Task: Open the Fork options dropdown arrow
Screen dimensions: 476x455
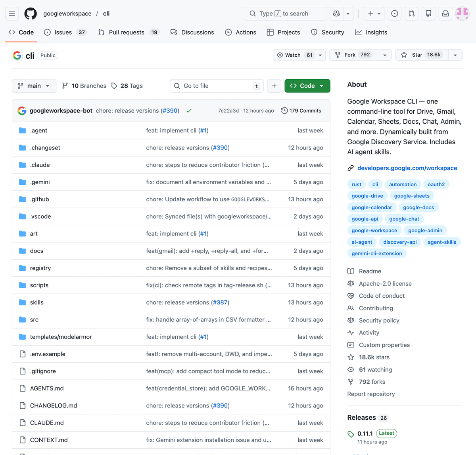Action: (385, 55)
